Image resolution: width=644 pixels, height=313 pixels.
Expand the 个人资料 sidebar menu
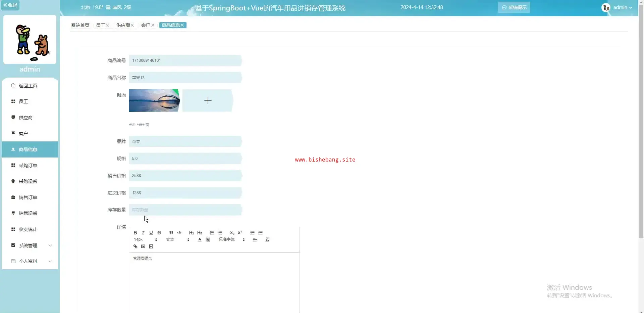pyautogui.click(x=30, y=261)
